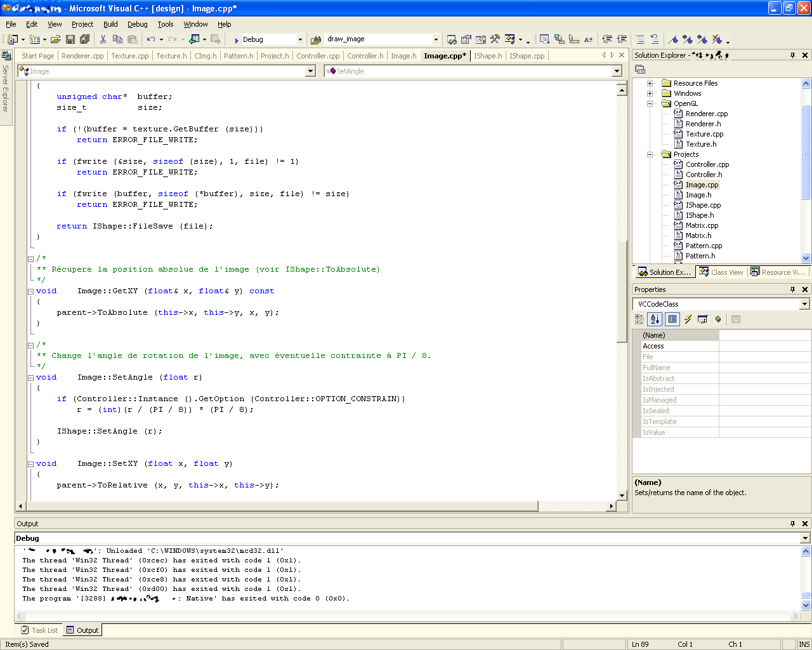This screenshot has width=812, height=650.
Task: Toggle auto-hide pin on Output panel
Action: point(792,524)
